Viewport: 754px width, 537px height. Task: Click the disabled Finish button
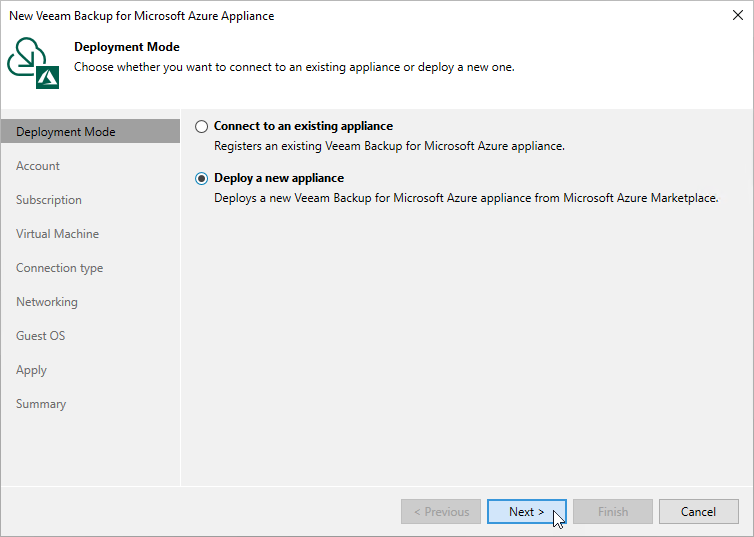pyautogui.click(x=613, y=512)
